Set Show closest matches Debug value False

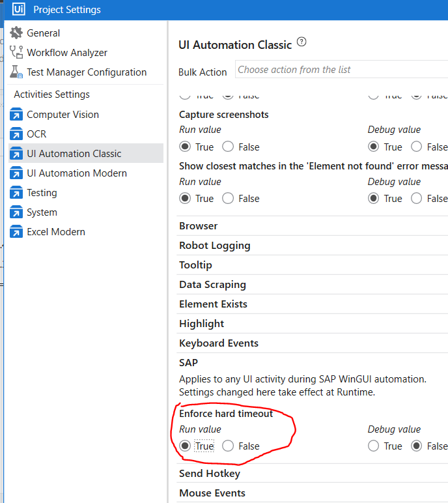click(417, 198)
